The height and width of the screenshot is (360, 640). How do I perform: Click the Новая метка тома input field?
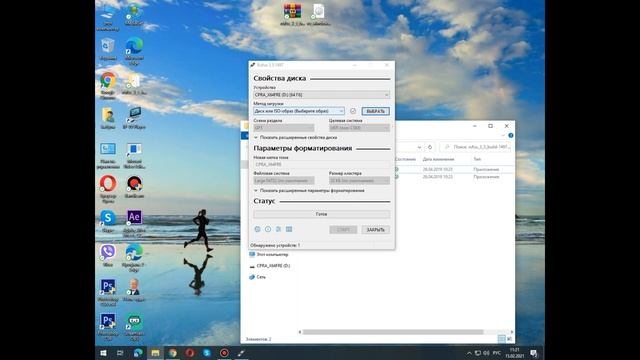point(322,164)
